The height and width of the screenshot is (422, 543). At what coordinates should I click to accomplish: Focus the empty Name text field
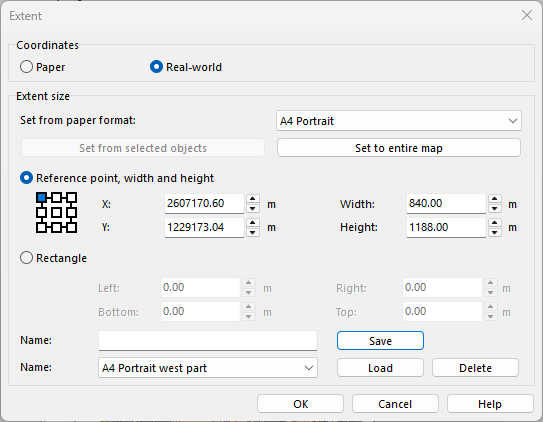point(208,341)
